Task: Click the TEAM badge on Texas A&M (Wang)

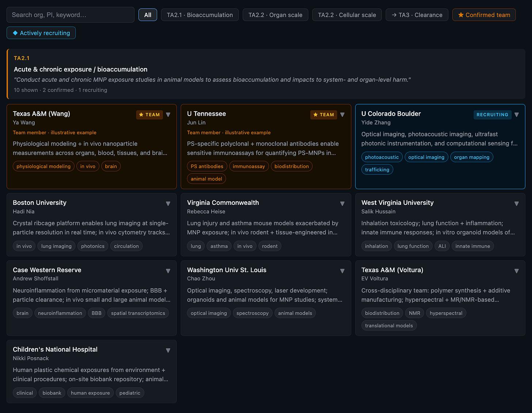Action: [x=149, y=114]
